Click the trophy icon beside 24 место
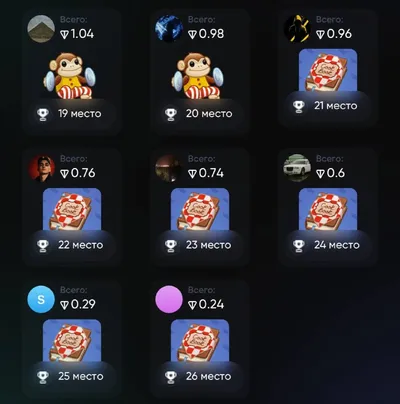Viewport: 400px width, 404px height. click(x=299, y=245)
